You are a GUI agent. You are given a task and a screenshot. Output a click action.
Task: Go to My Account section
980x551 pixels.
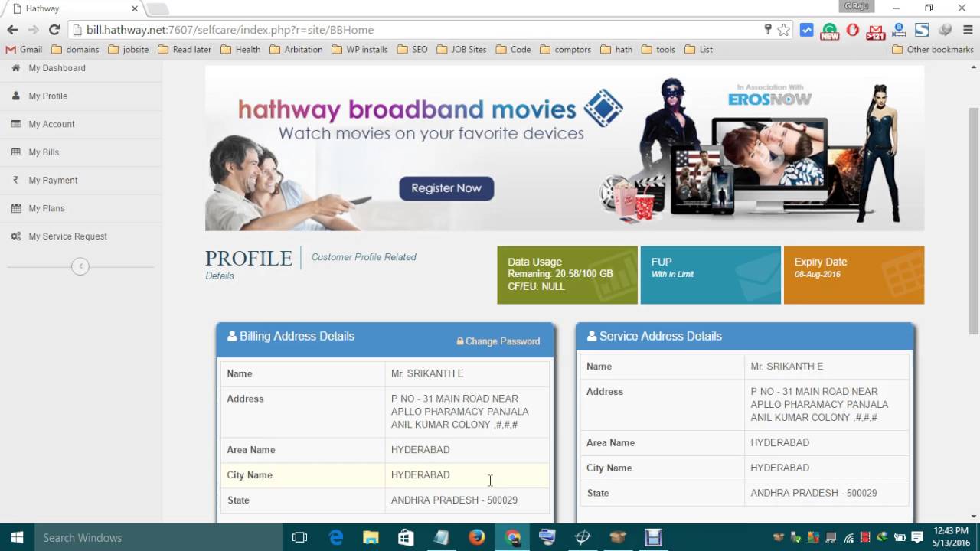[x=80, y=124]
